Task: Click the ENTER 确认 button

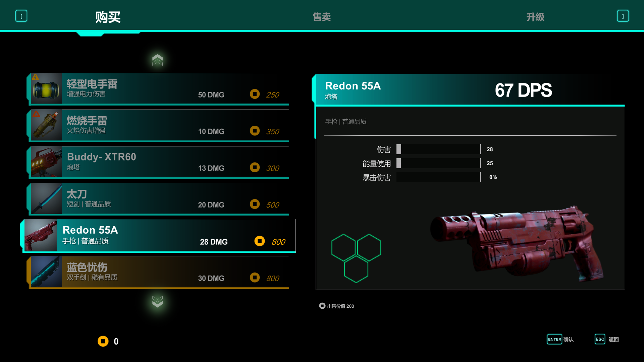Action: (x=560, y=339)
